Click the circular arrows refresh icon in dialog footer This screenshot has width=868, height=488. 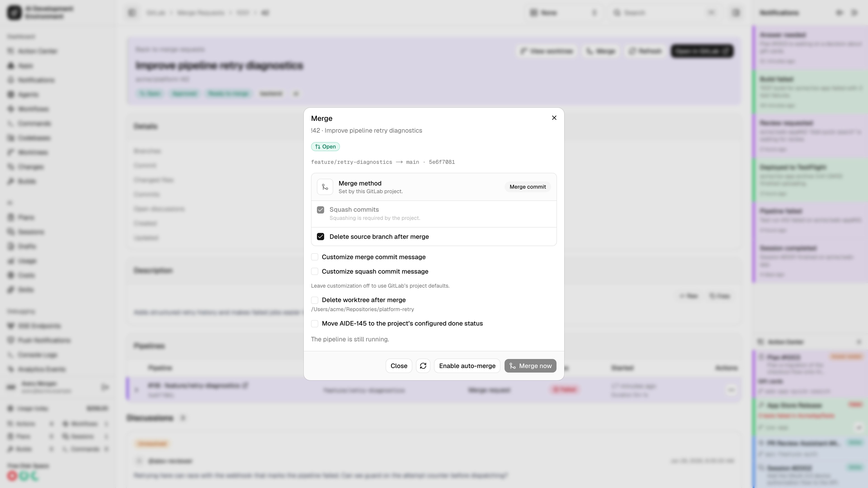(x=423, y=366)
